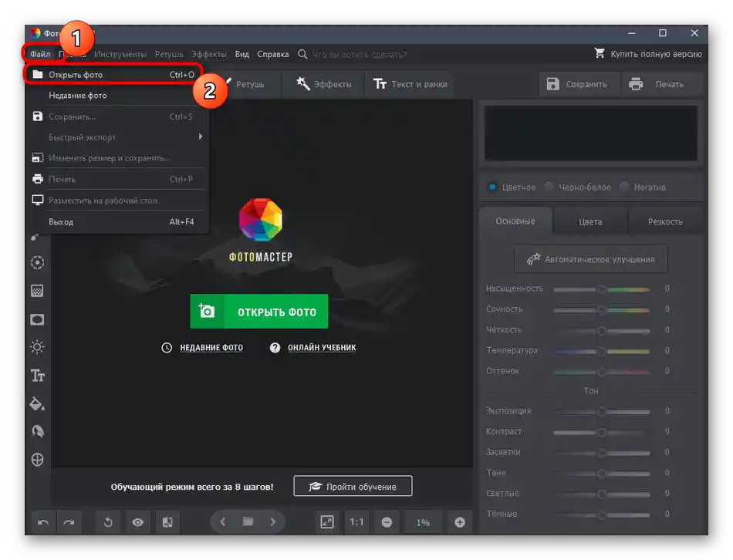Select the paint bucket fill tool

point(37,404)
